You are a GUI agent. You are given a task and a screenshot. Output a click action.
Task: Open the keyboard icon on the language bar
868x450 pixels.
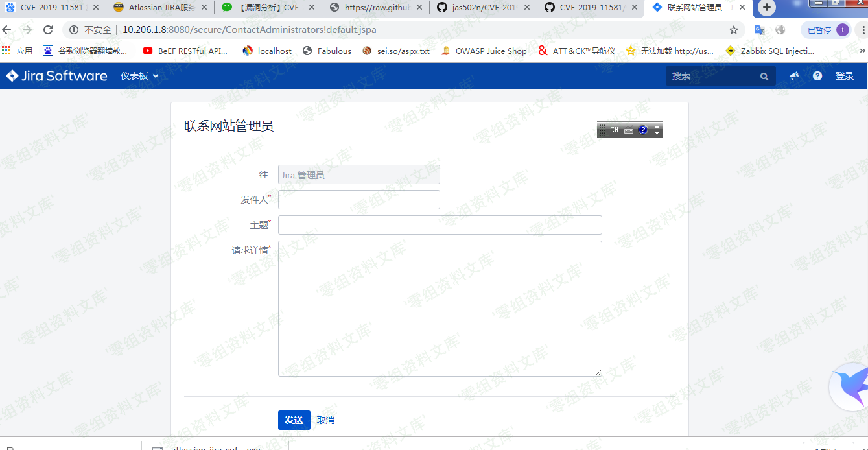(x=629, y=130)
